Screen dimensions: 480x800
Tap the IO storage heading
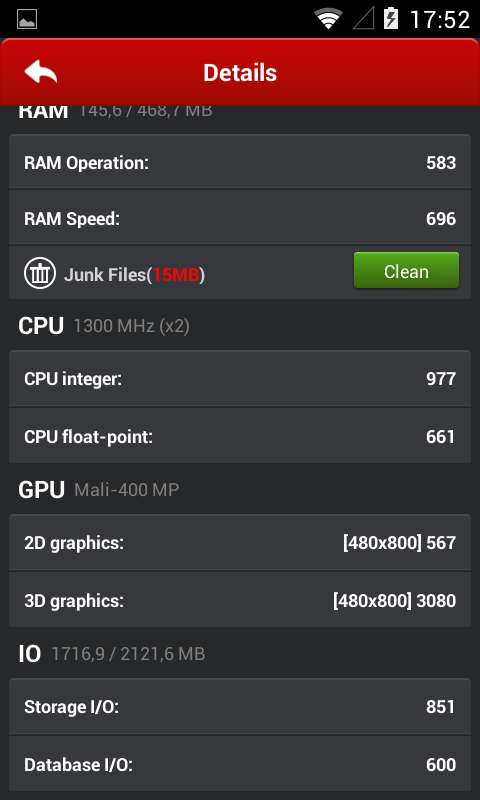pos(112,654)
